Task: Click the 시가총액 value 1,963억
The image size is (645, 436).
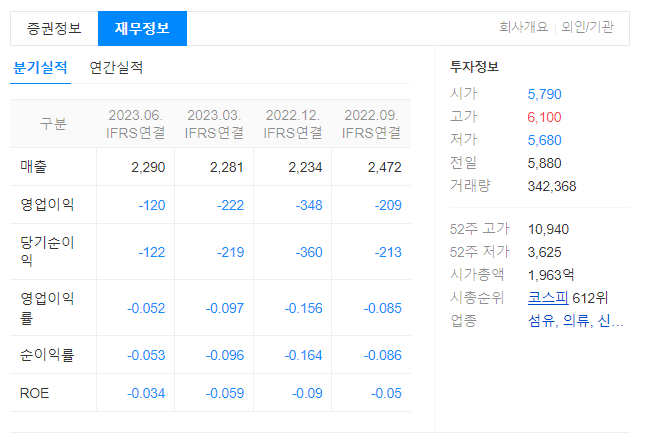Action: (x=551, y=275)
